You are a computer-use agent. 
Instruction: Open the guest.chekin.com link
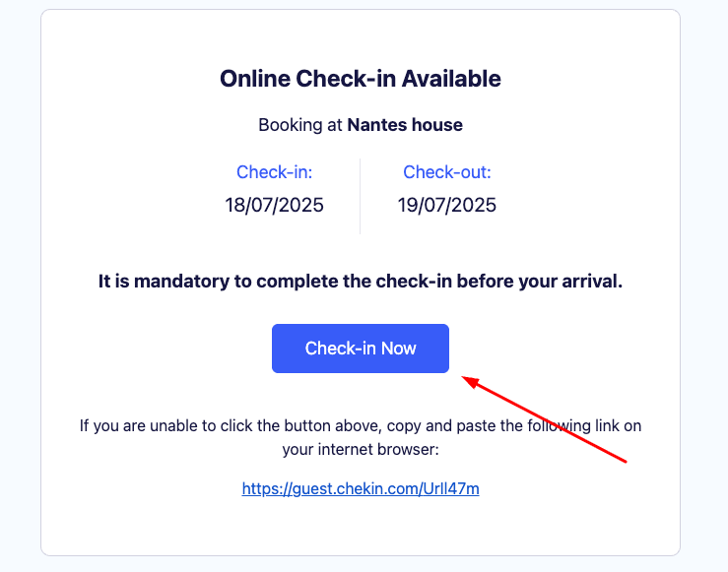pos(361,488)
